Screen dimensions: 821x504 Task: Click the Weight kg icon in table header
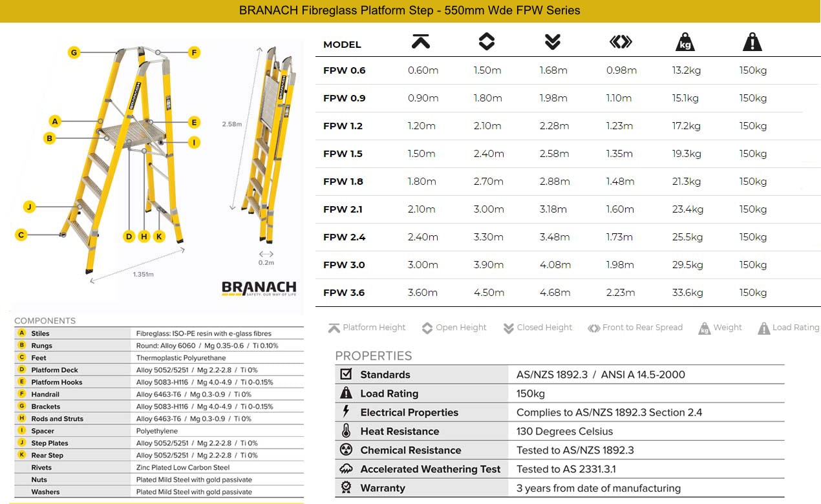point(685,43)
